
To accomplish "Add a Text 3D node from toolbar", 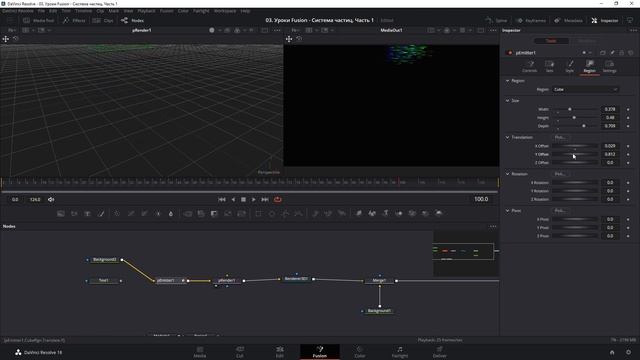I will (x=385, y=213).
